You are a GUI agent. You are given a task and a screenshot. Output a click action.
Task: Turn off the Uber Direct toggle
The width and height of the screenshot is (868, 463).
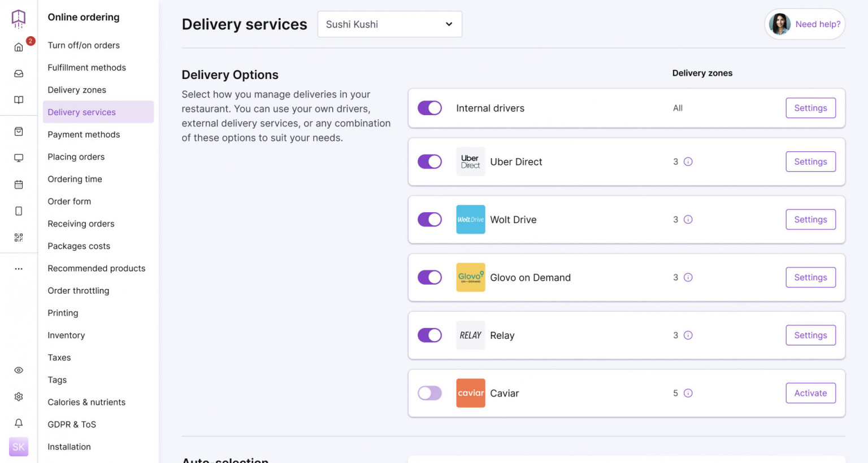point(429,161)
